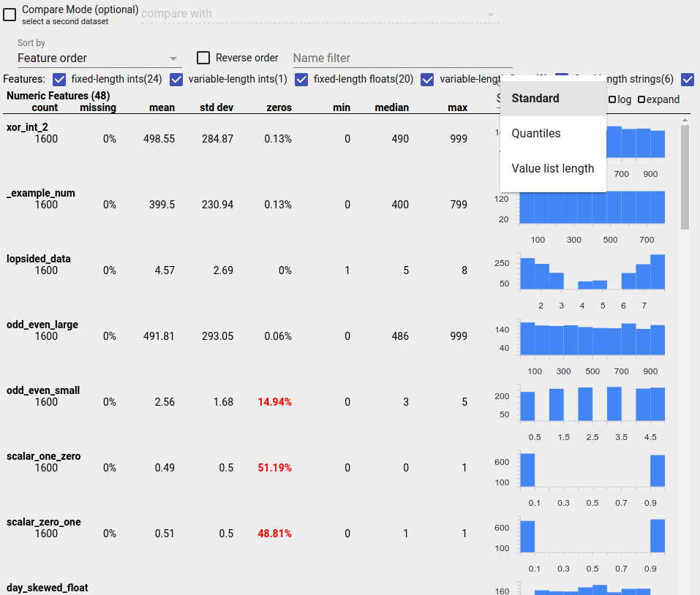Click the Name filter input field
The height and width of the screenshot is (595, 700).
click(x=402, y=58)
